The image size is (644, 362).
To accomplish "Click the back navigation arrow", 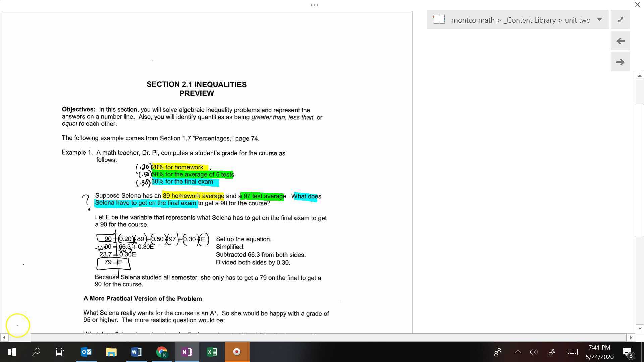I will 620,41.
